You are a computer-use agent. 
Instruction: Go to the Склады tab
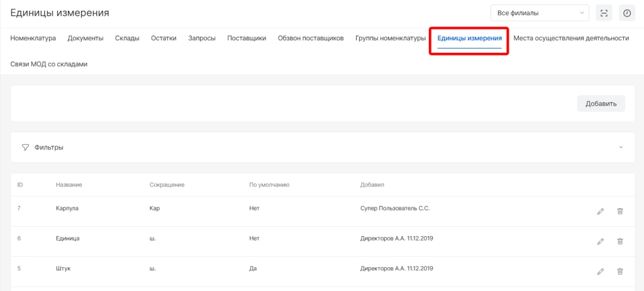click(x=127, y=38)
